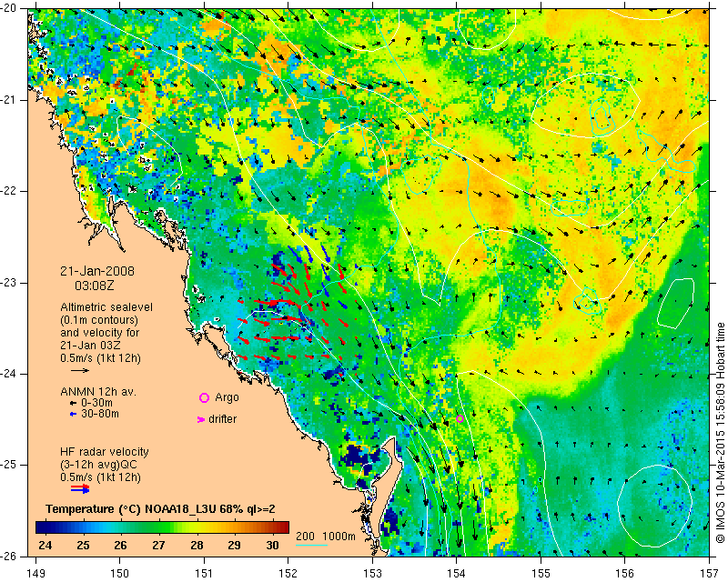The image size is (728, 582).
Task: Click the time label 03:08Z
Action: pyautogui.click(x=95, y=286)
